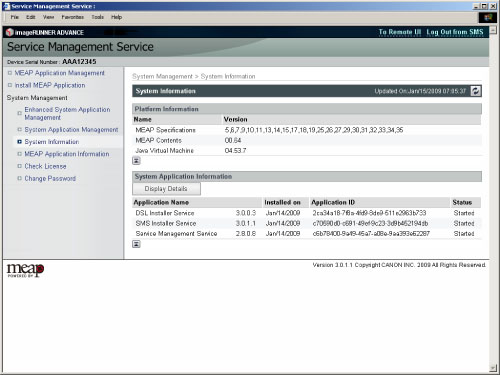Click System Information in the breadcrumb

point(228,76)
